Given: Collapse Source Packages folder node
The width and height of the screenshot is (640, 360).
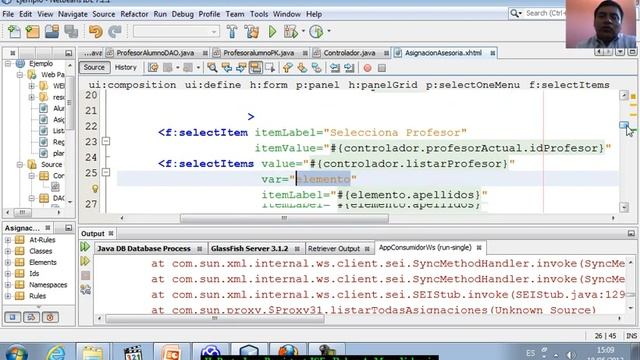Looking at the screenshot, I should click(x=20, y=164).
